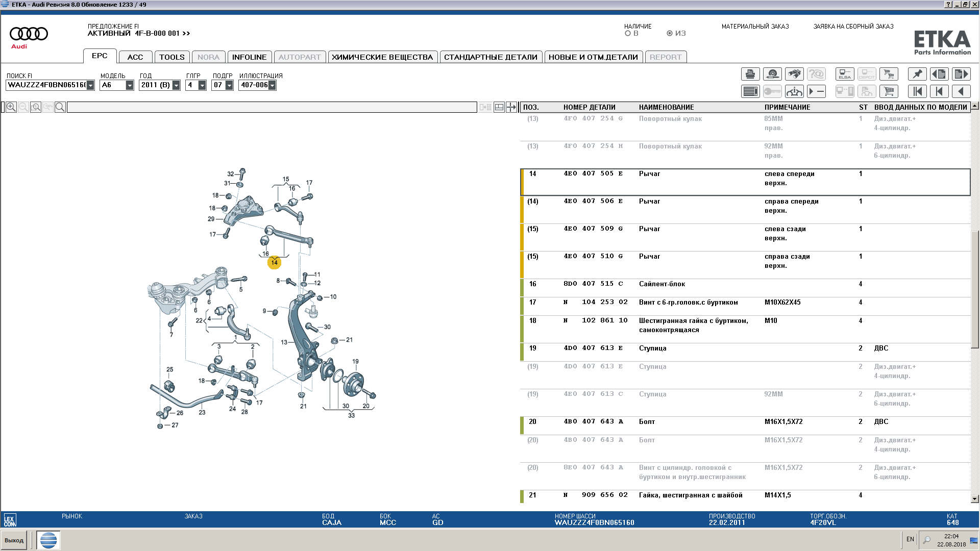
Task: Select the part row 4E0 407 506 E
Action: pos(745,210)
